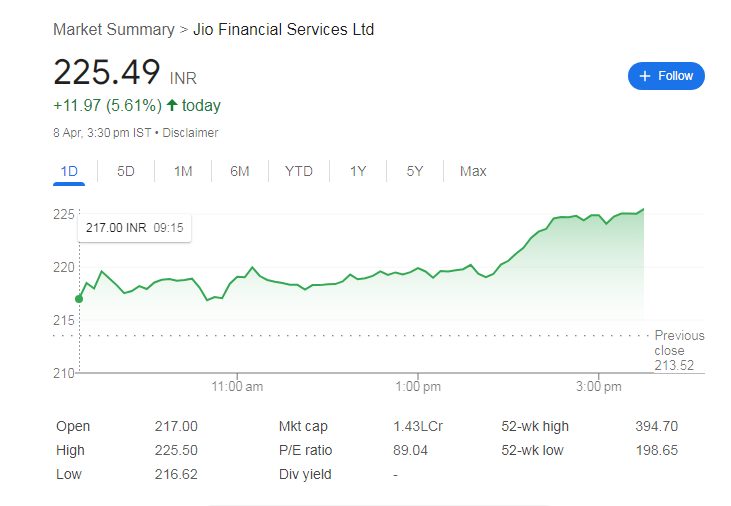Show the 6M chart range
Viewport: 731px width, 506px height.
[240, 171]
